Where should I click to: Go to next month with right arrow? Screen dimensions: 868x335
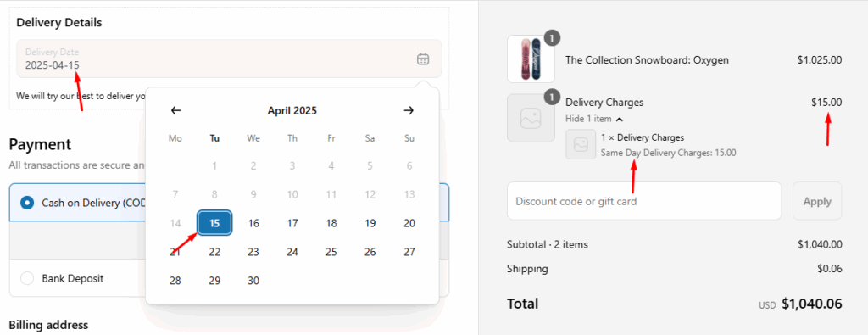[x=409, y=111]
